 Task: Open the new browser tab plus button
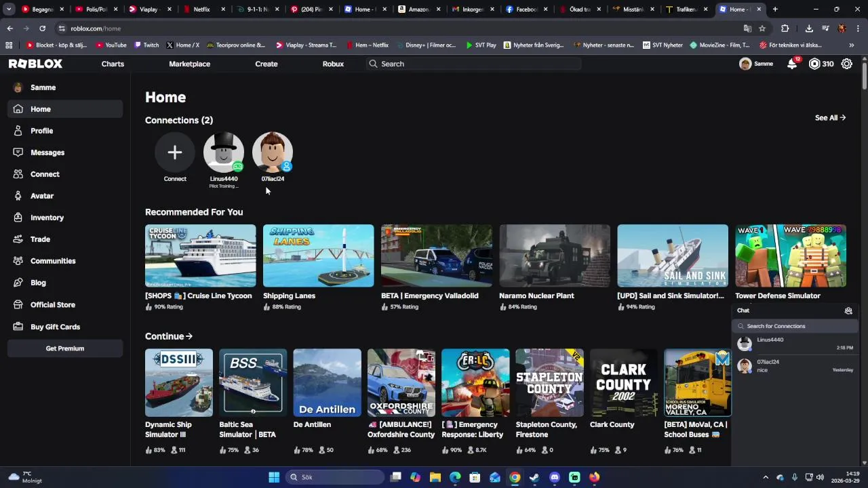775,9
